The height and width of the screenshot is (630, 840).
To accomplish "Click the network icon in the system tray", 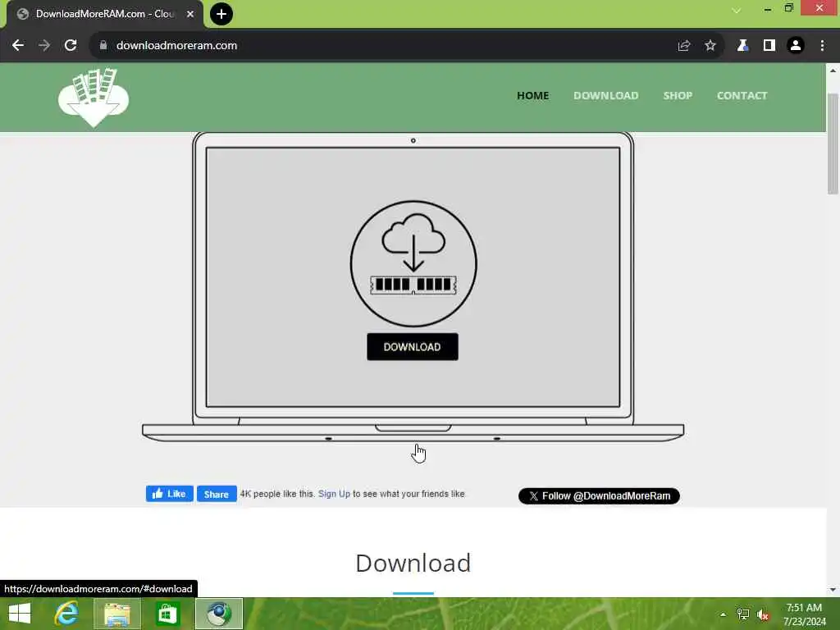I will (x=743, y=614).
